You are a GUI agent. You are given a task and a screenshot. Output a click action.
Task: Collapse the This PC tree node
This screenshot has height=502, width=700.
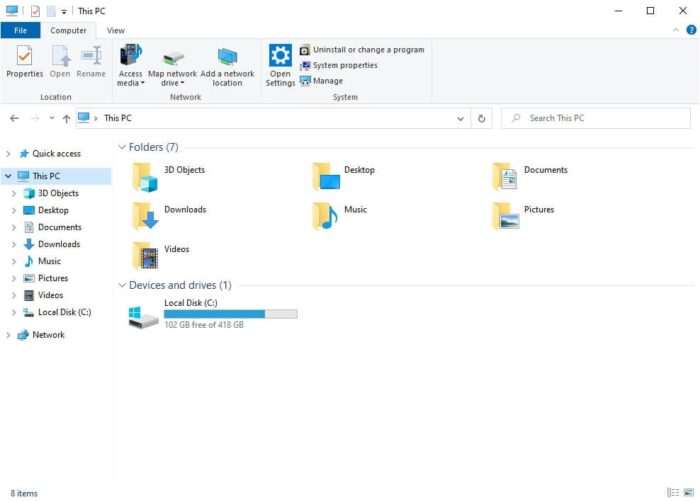pos(8,176)
